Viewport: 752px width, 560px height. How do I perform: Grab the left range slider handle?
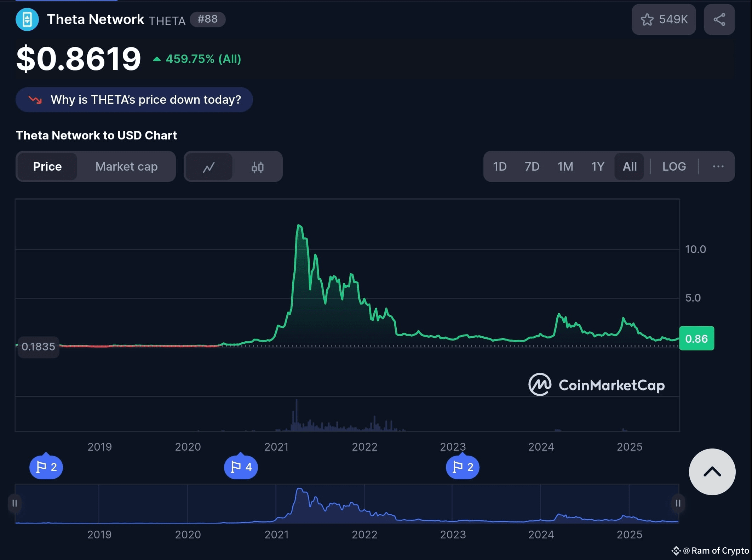click(x=15, y=503)
